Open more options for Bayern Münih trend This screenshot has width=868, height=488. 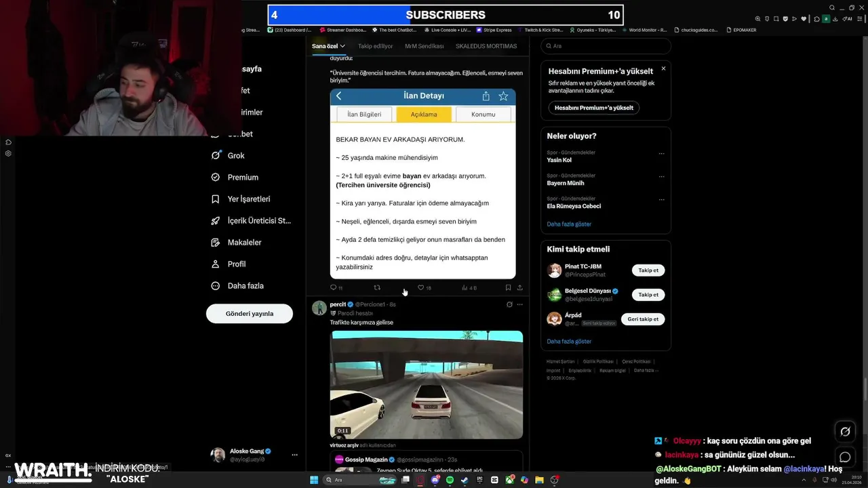coord(661,177)
